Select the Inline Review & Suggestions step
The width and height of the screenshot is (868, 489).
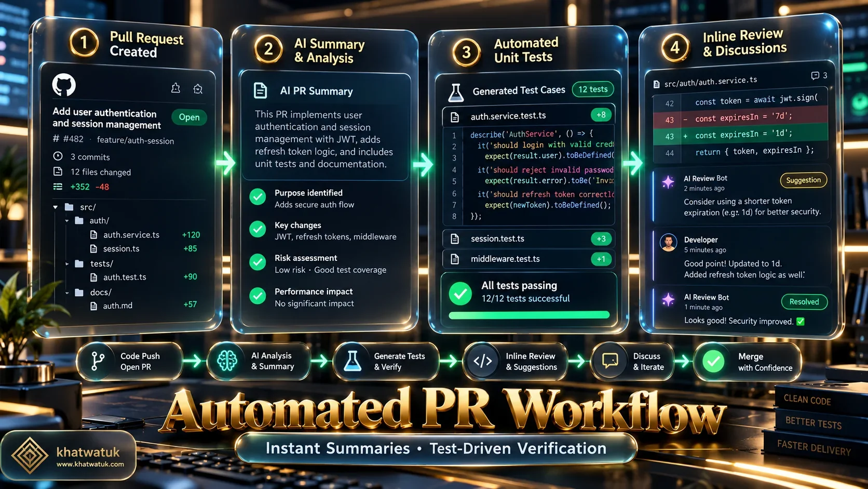coord(514,361)
